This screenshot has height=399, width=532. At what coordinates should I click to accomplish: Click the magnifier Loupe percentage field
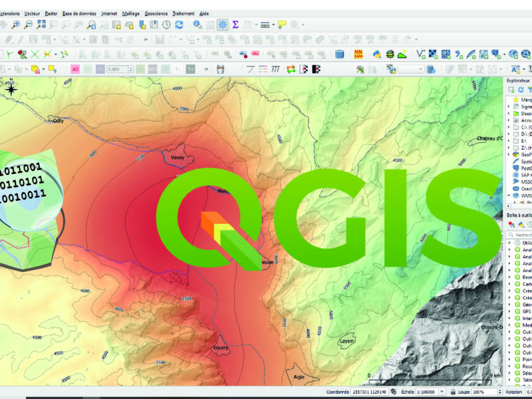(x=482, y=392)
